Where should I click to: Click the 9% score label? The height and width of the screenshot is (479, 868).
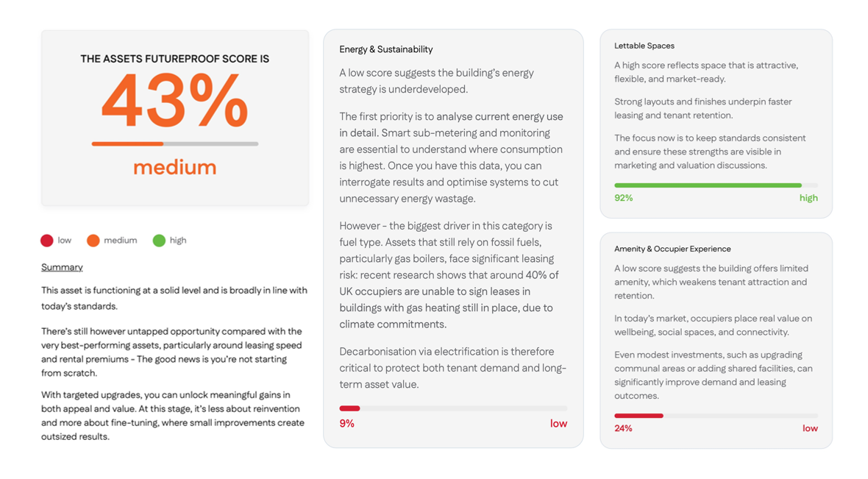click(347, 424)
